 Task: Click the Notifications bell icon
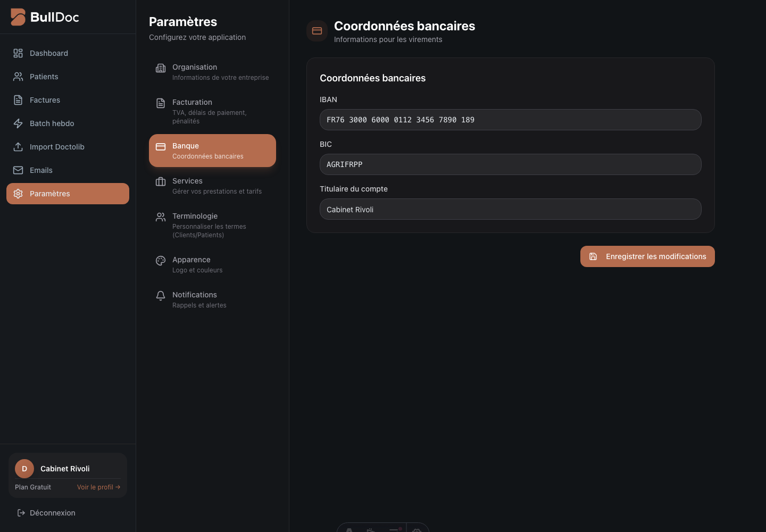161,296
